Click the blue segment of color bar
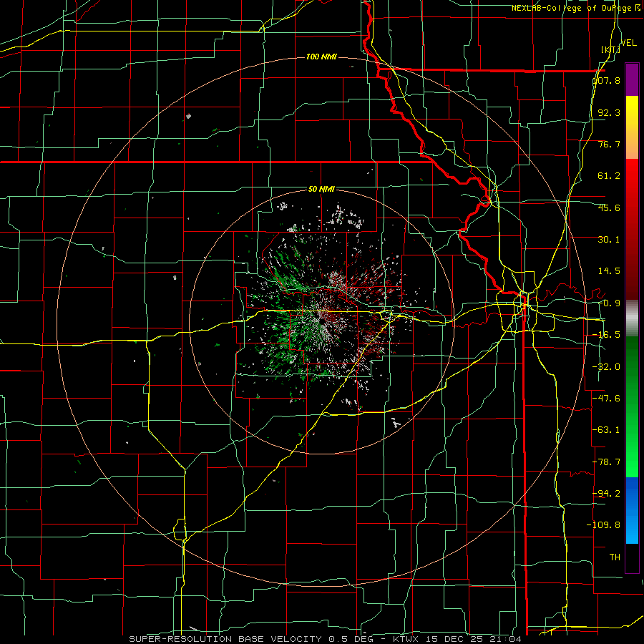644x644 pixels. [x=632, y=510]
